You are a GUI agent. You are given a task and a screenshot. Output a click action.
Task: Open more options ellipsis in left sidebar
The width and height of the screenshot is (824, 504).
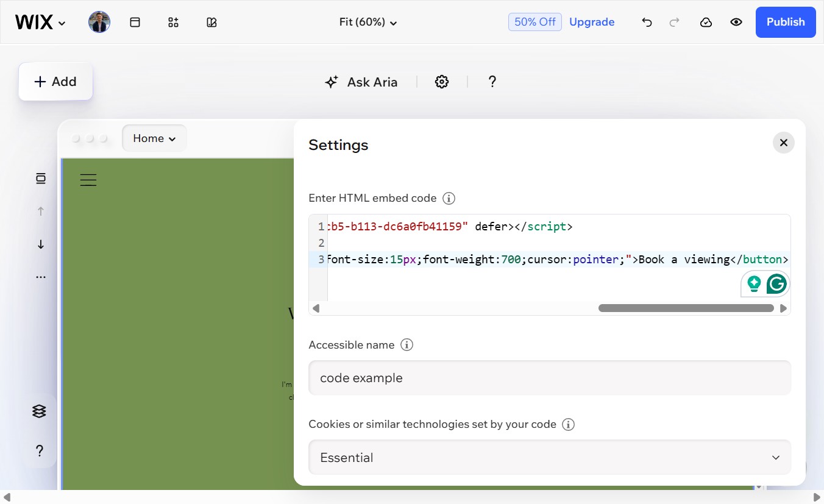[41, 277]
